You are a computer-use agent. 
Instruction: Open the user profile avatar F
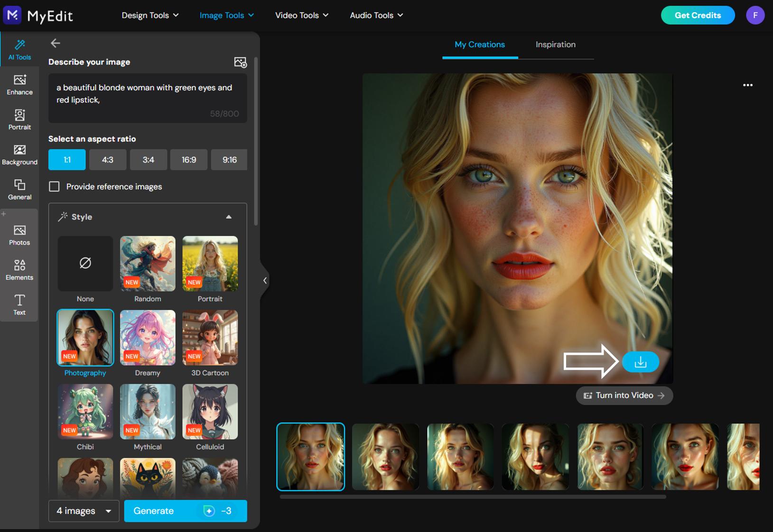tap(755, 15)
